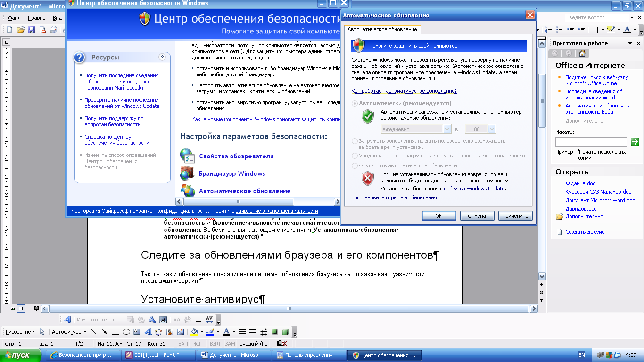Open Shadow Style settings
644x362 pixels.
pos(274,332)
